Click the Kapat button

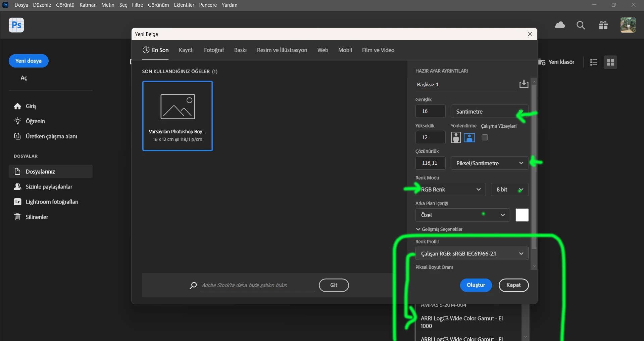(513, 285)
